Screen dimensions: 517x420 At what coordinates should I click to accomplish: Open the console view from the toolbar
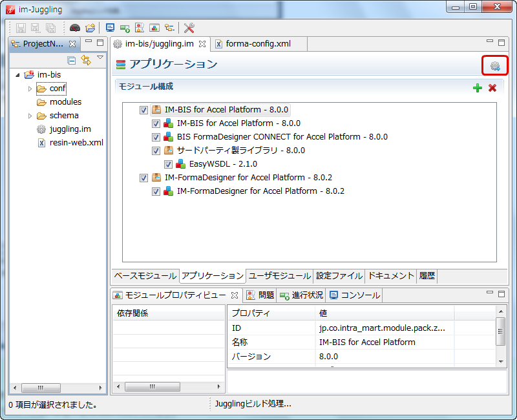point(110,28)
